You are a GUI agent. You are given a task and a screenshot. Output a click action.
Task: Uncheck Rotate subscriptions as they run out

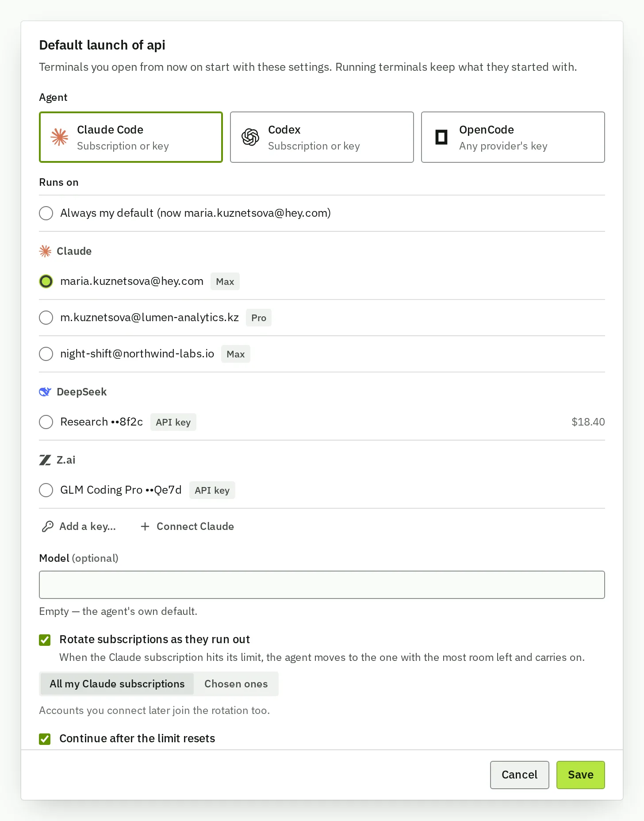tap(45, 640)
